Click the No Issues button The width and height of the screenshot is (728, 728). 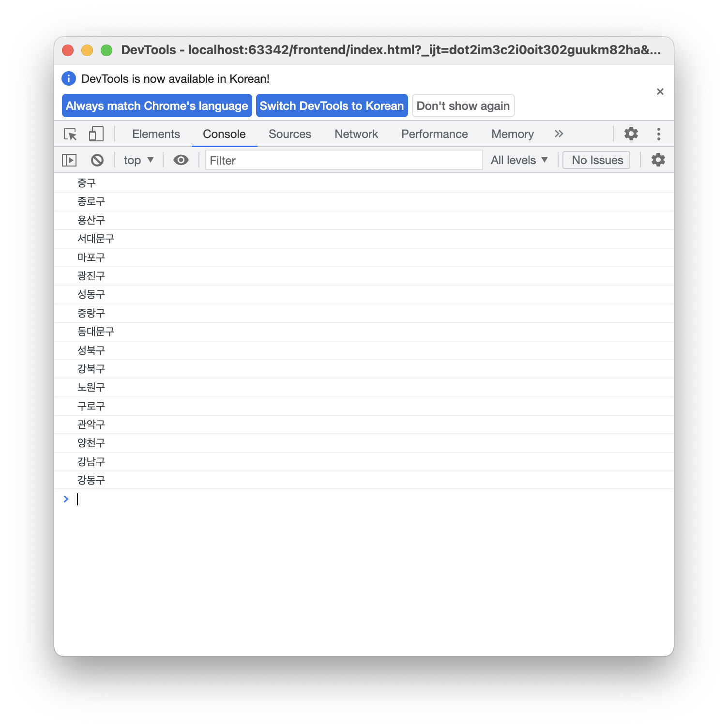597,160
